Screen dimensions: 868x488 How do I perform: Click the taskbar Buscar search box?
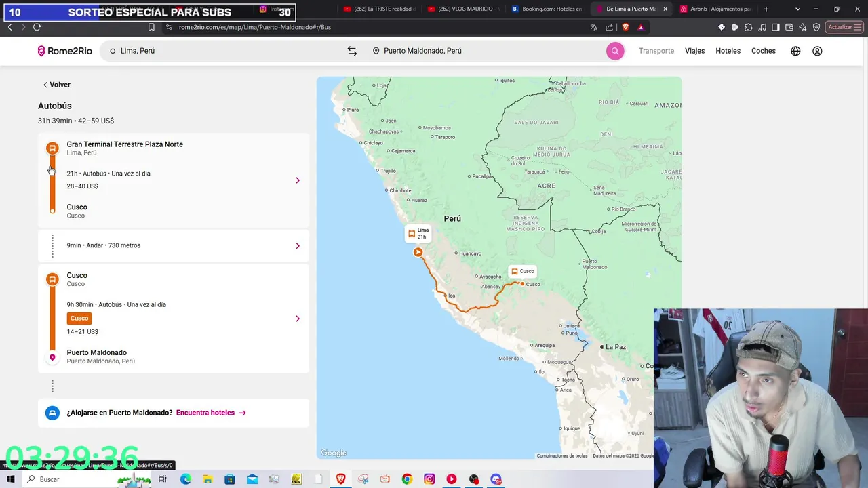point(88,479)
